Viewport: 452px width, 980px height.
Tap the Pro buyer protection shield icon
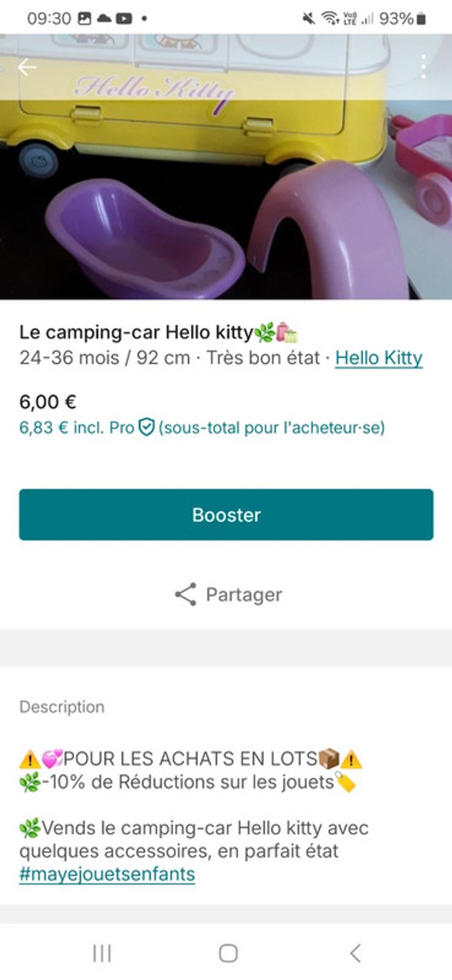pyautogui.click(x=147, y=427)
